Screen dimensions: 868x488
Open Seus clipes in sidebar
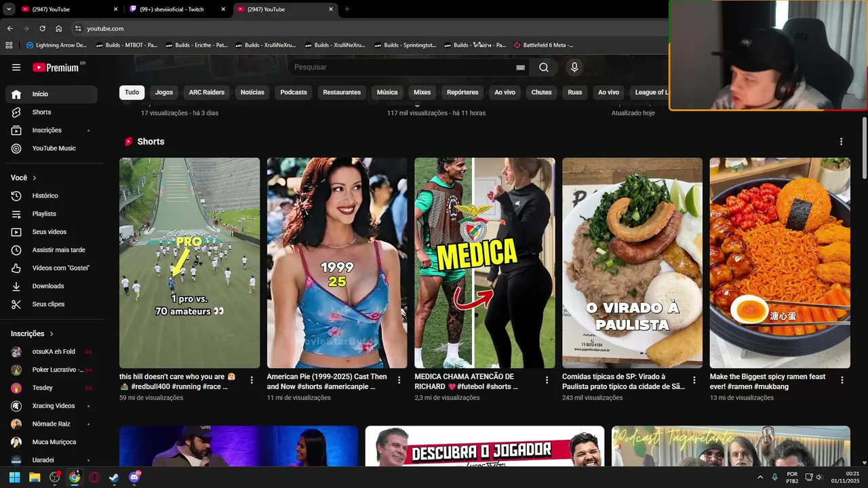52,304
